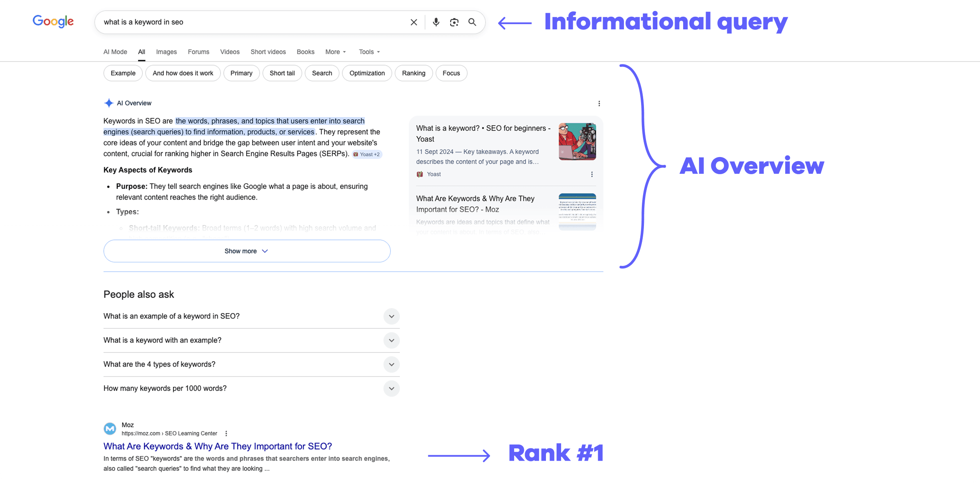Click the Google logo
Screen dimensions: 980x483
click(x=53, y=21)
